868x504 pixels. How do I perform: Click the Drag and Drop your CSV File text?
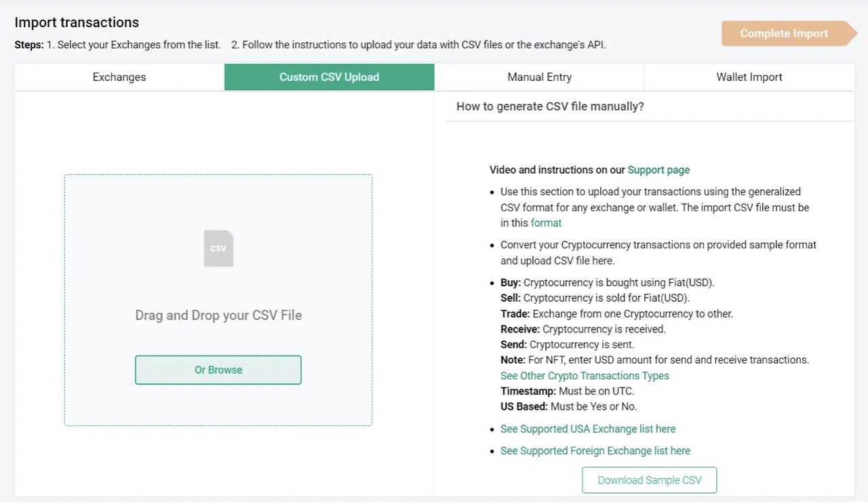pyautogui.click(x=218, y=315)
